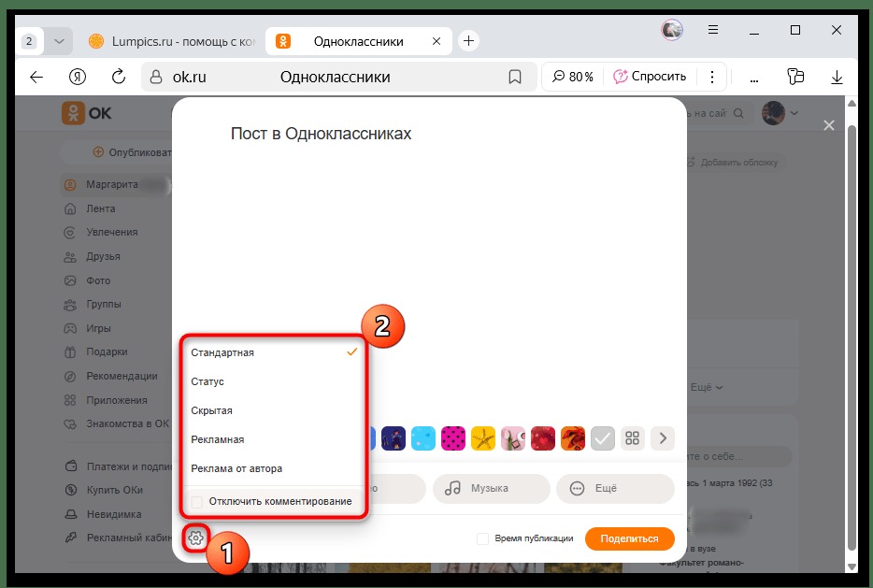873x588 pixels.
Task: Open the downloads icon
Action: (x=837, y=77)
